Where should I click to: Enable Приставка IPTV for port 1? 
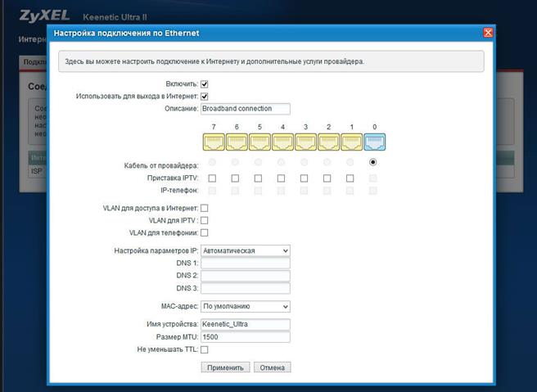(350, 178)
